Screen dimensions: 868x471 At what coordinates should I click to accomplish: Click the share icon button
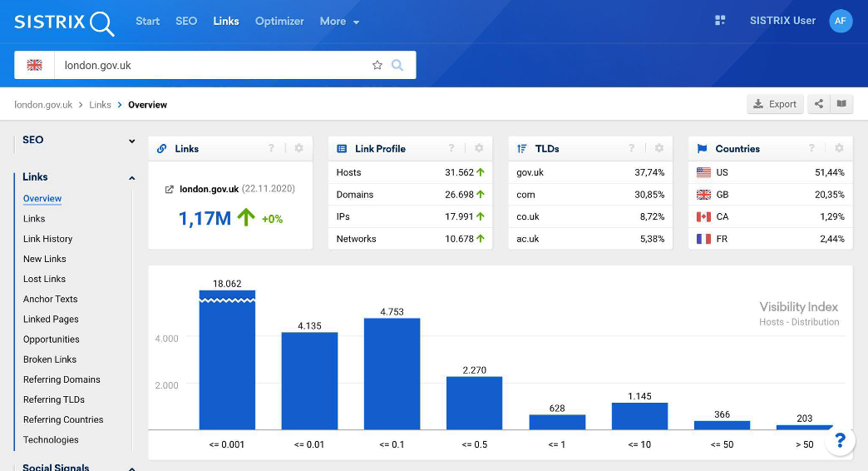(819, 104)
